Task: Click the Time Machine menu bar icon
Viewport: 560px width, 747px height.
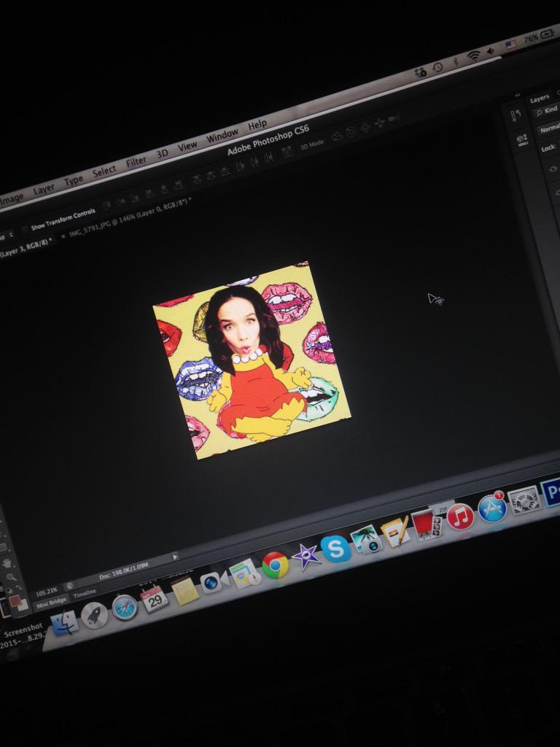Action: pos(437,67)
